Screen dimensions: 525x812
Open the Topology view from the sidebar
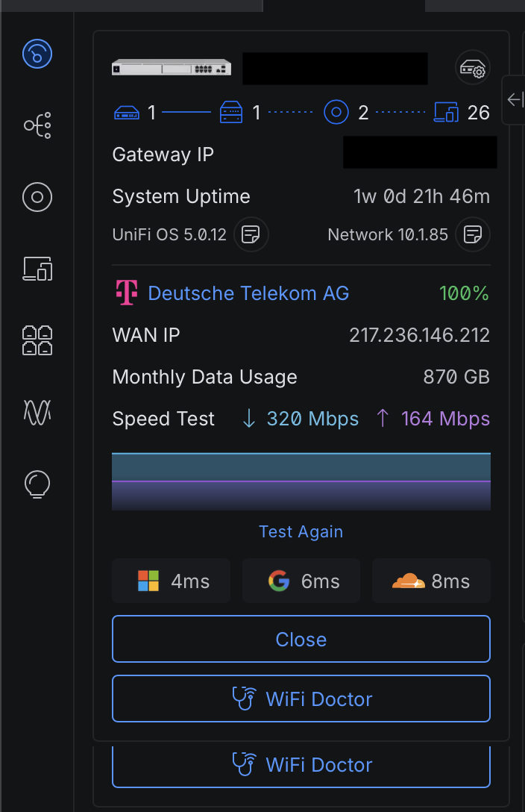pos(37,125)
